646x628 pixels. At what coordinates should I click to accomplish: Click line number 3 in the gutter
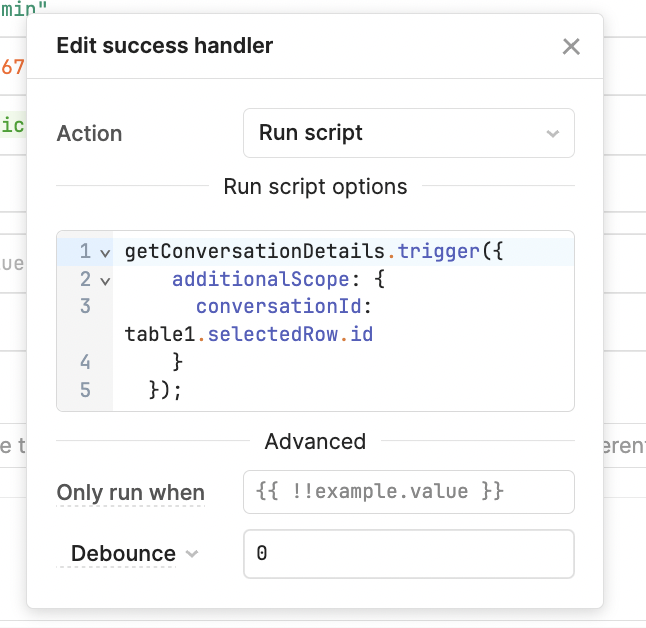(x=85, y=306)
